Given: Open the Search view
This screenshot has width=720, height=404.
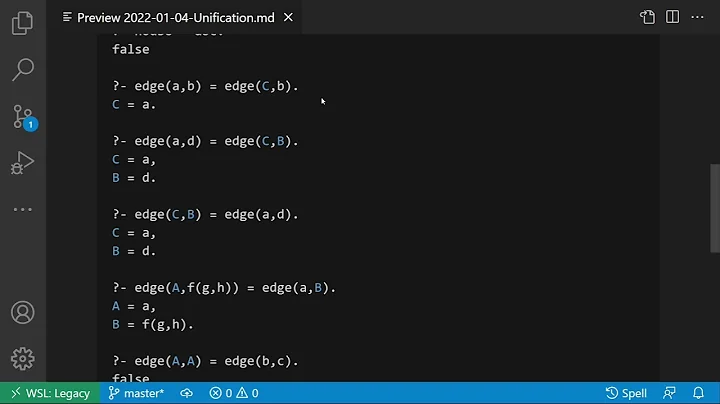Looking at the screenshot, I should click(22, 69).
